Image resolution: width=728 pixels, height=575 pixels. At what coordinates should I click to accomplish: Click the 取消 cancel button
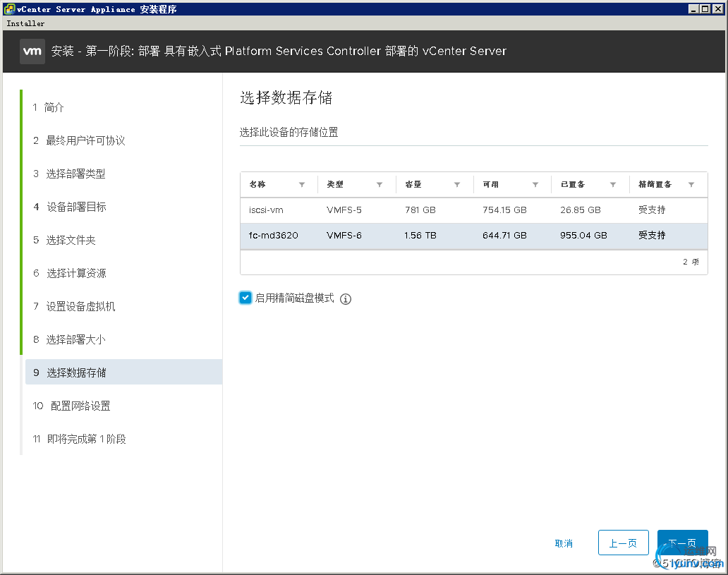click(564, 543)
